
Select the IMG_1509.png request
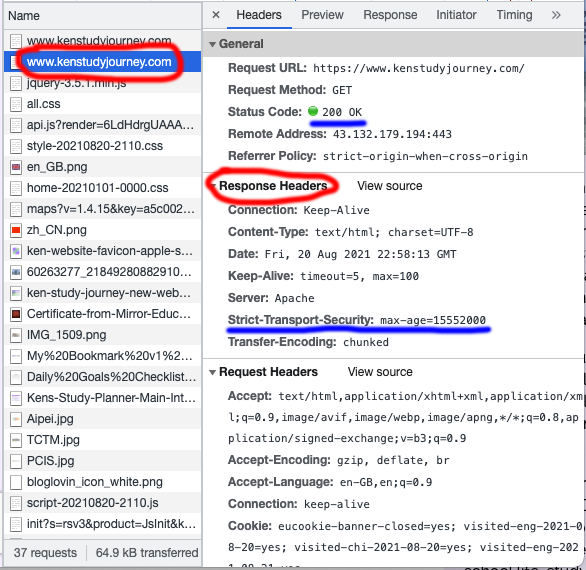[103, 335]
